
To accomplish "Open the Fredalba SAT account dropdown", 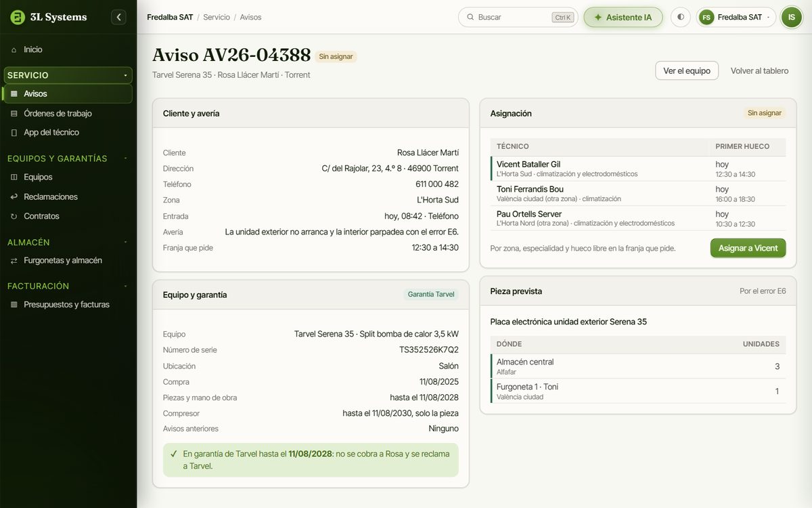I will pos(736,18).
